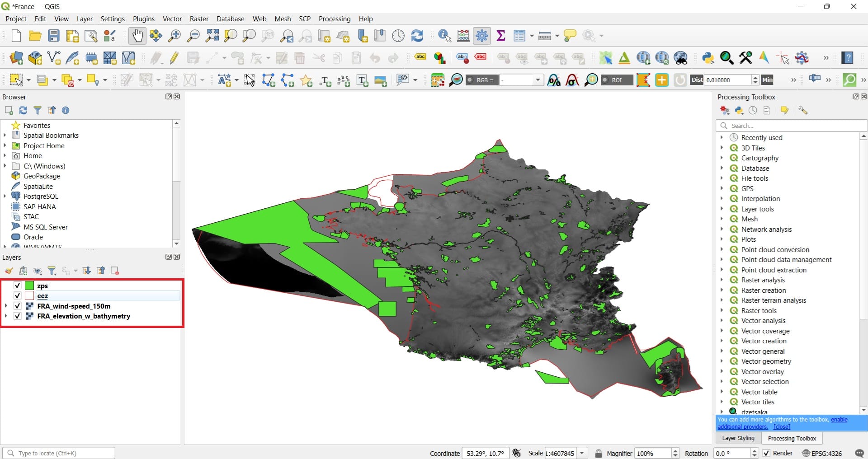The height and width of the screenshot is (459, 868).
Task: Open the Processing Toolbox gear icon
Action: (482, 36)
